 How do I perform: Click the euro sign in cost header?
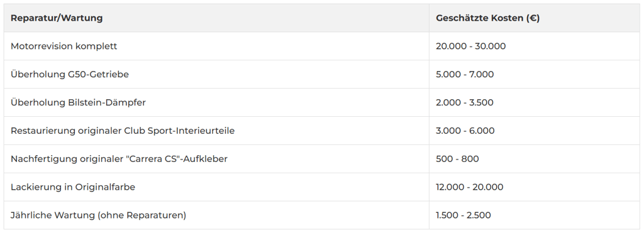pyautogui.click(x=533, y=18)
